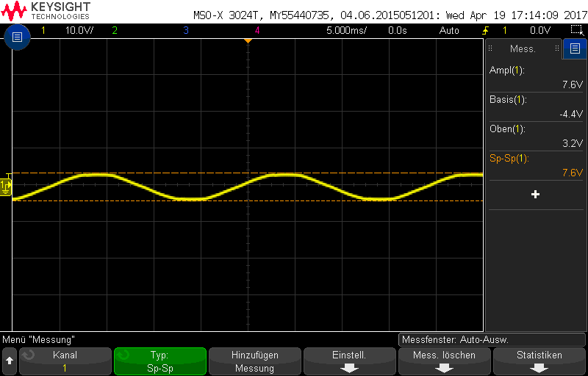Adjust the 5.000ms/ timebase setting
This screenshot has width=588, height=376.
346,30
